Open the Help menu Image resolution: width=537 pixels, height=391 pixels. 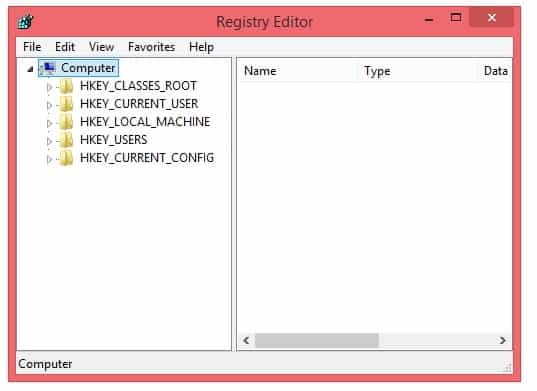pyautogui.click(x=201, y=47)
